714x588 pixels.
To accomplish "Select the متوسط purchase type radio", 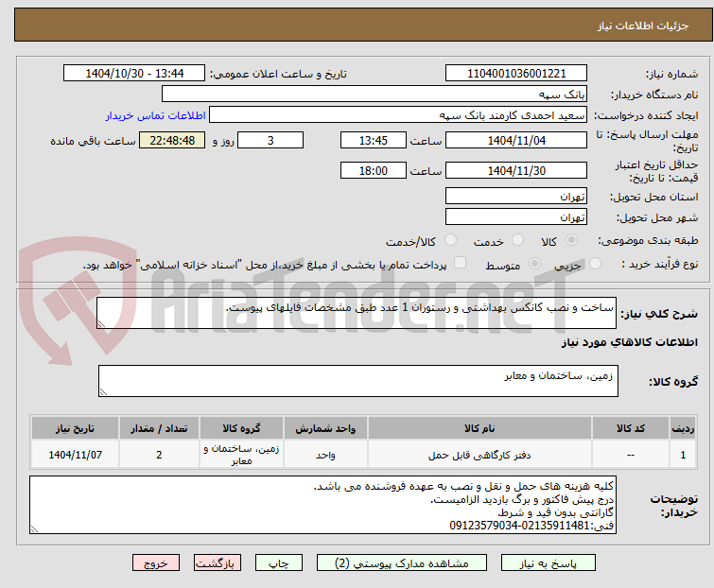I will 534,264.
